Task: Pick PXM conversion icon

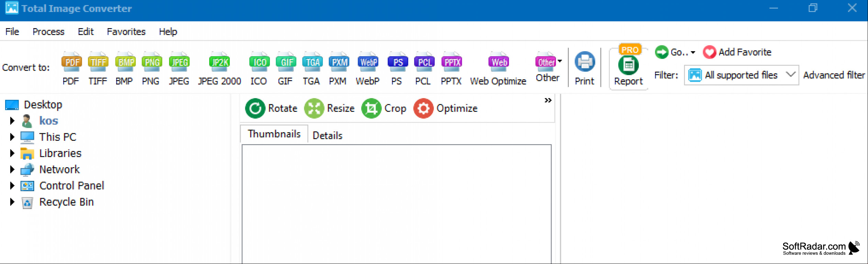Action: click(339, 62)
